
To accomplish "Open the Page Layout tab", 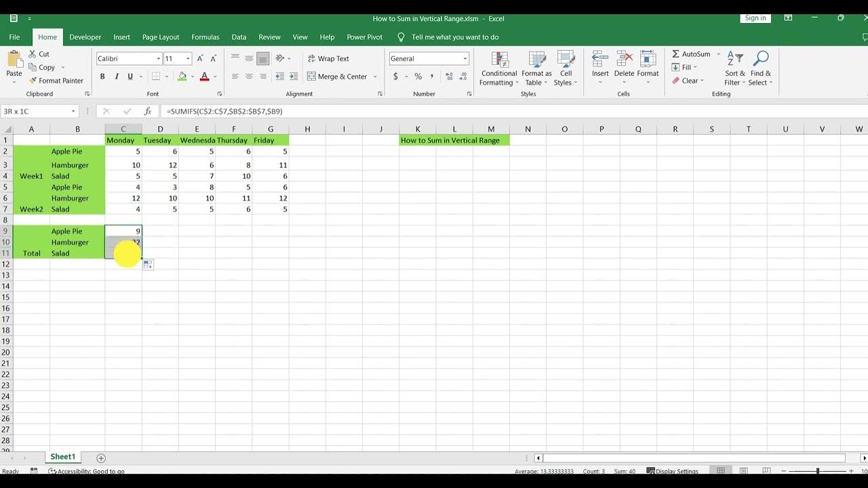I will click(x=161, y=37).
